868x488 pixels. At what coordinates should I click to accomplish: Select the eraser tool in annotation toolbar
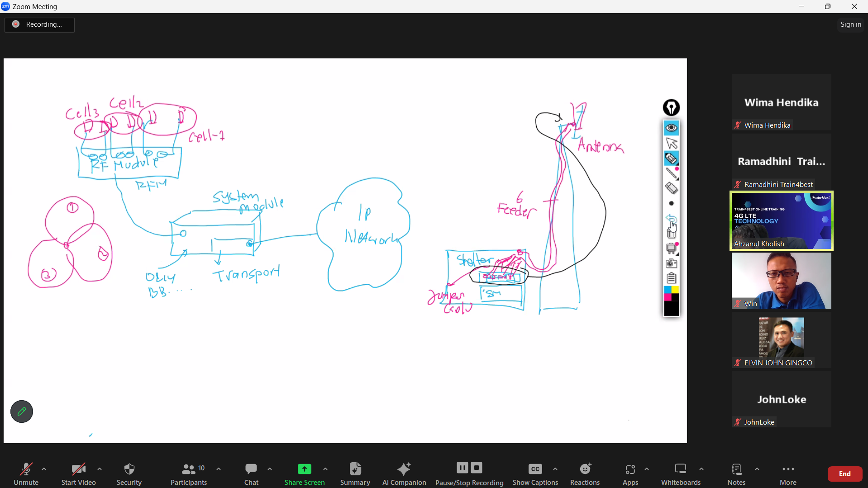pos(672,188)
